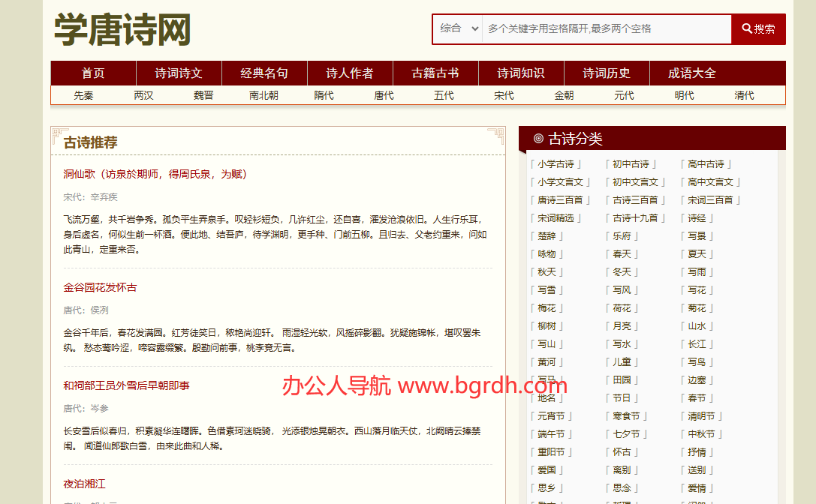
Task: Select the 小学古诗 category link
Action: click(x=556, y=164)
